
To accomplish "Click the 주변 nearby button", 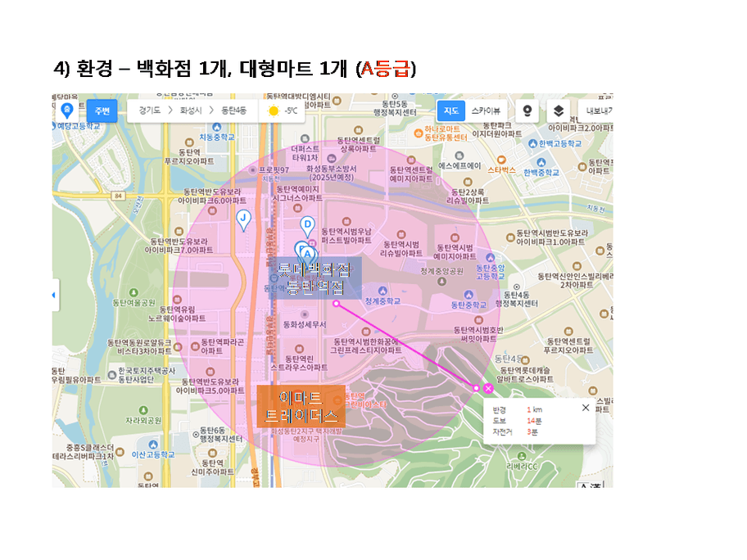I will tap(102, 111).
